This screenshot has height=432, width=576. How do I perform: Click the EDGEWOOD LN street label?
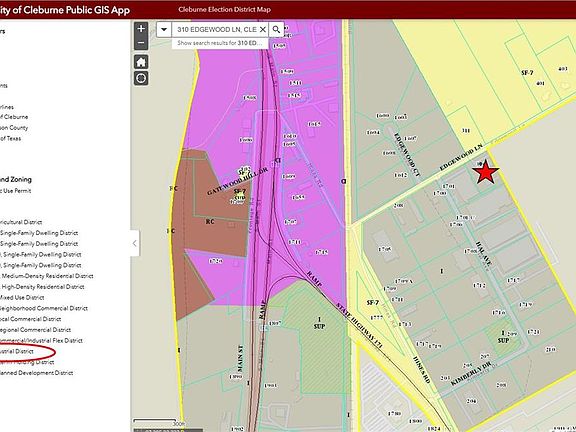click(x=461, y=157)
